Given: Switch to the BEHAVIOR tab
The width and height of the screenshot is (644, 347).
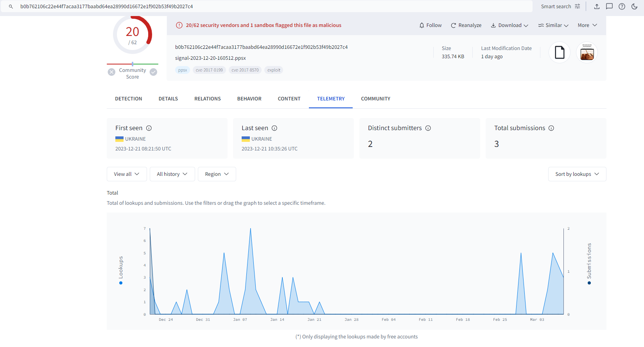Looking at the screenshot, I should pos(249,99).
